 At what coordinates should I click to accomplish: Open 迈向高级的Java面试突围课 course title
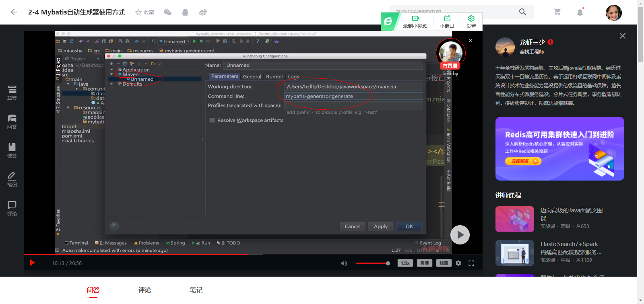pyautogui.click(x=572, y=214)
